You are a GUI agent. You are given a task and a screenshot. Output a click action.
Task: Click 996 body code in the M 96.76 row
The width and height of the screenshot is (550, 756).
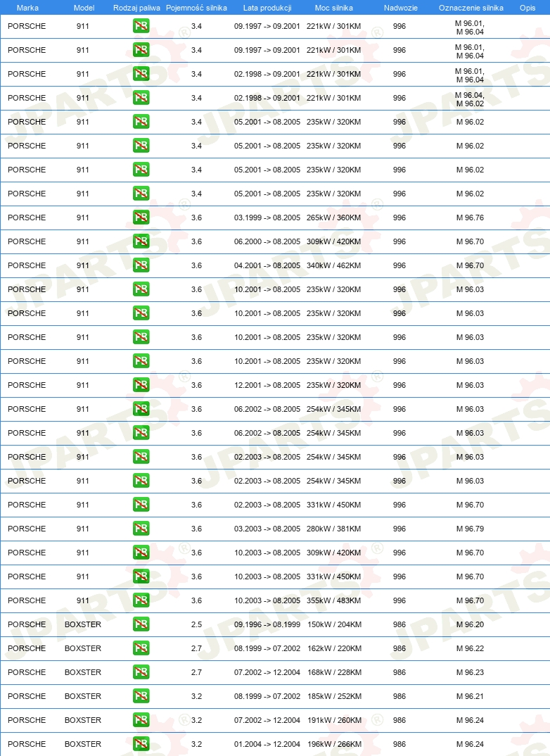tap(399, 218)
